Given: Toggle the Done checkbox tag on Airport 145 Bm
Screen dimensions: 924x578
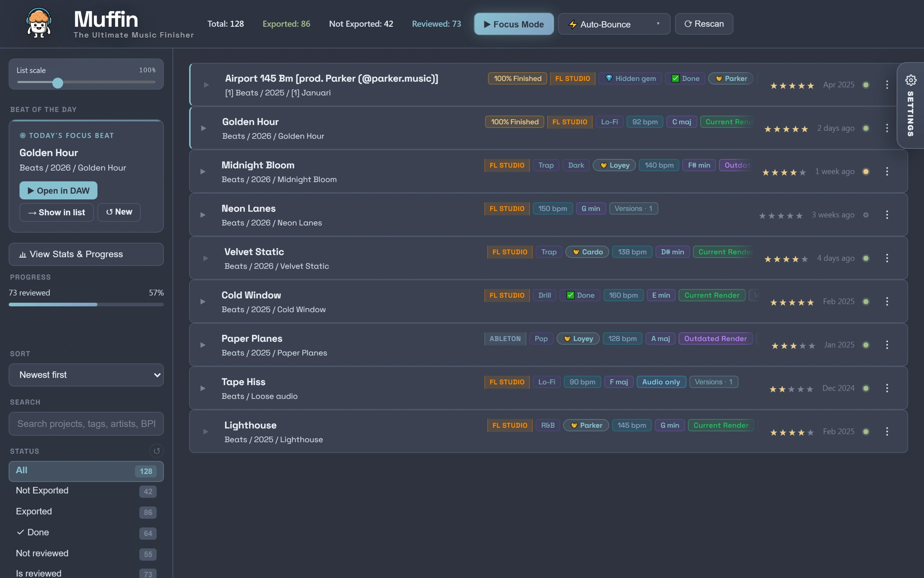Looking at the screenshot, I should point(685,78).
